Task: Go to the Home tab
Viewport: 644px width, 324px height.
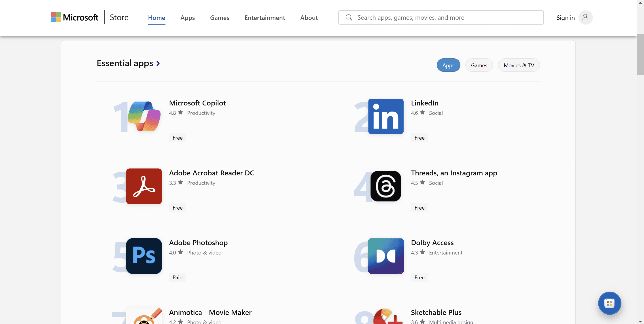Action: (x=157, y=18)
